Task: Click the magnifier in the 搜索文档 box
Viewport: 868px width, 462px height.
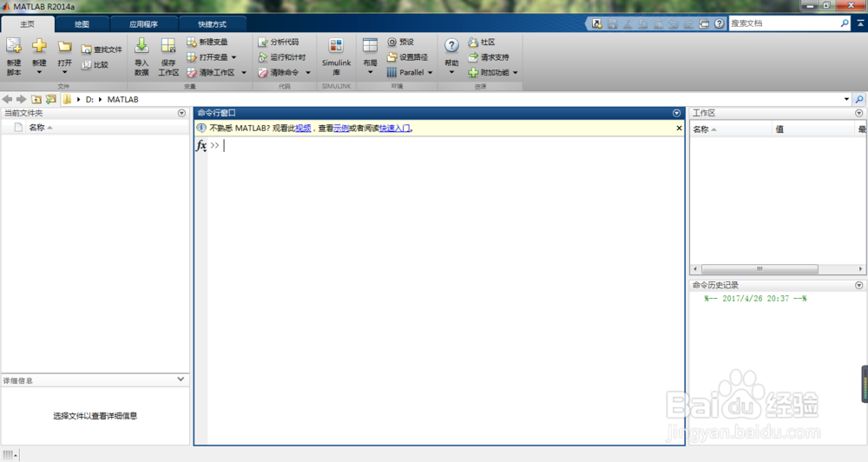Action: pos(845,23)
